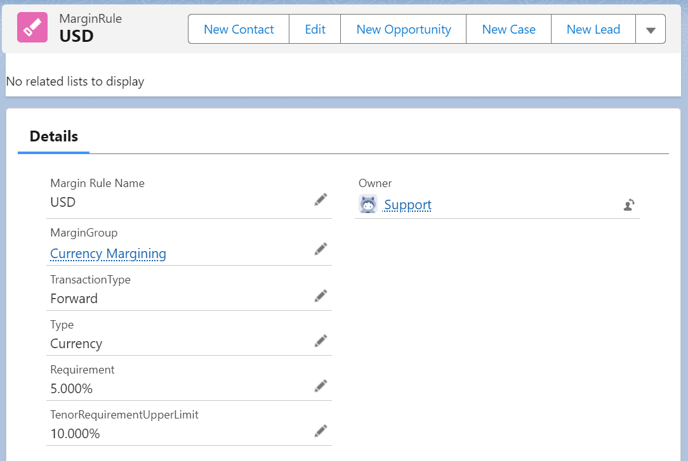
Task: Click pencil icon next to MarginGroup
Action: (320, 249)
